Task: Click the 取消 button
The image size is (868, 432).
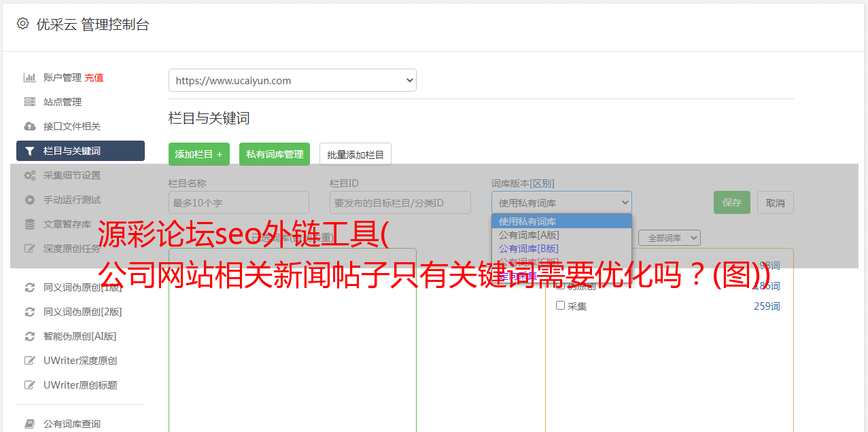Action: (x=776, y=202)
